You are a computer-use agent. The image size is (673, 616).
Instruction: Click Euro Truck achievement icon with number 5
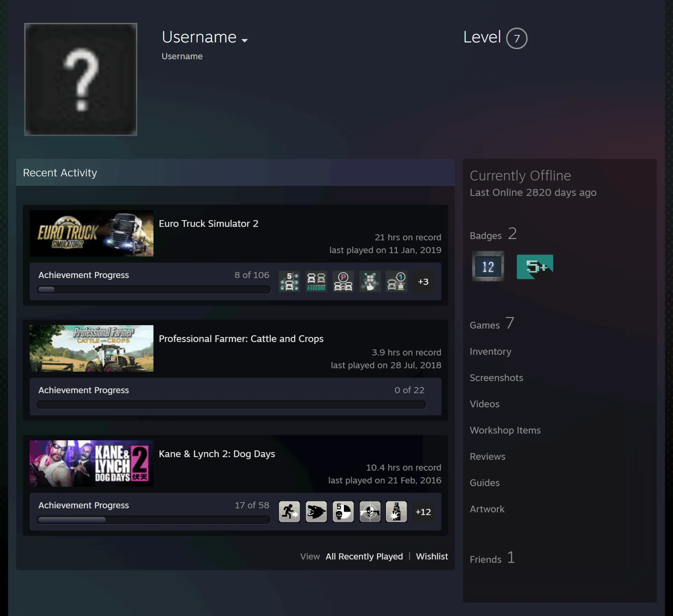click(289, 282)
